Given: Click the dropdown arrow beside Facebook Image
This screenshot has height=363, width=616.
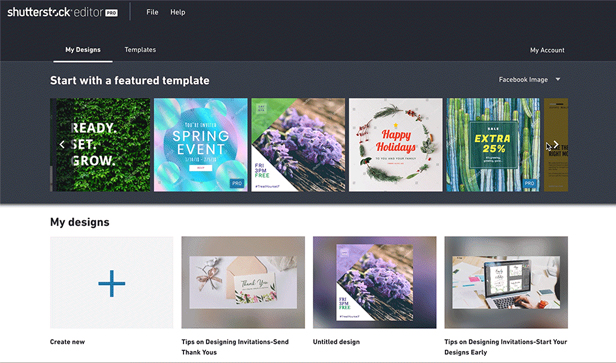Looking at the screenshot, I should (558, 79).
